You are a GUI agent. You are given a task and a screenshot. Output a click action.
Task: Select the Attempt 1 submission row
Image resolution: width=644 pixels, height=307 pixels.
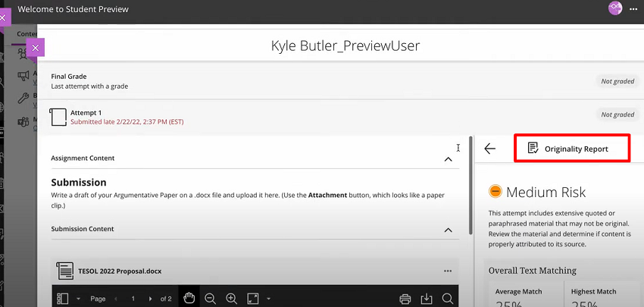point(340,117)
